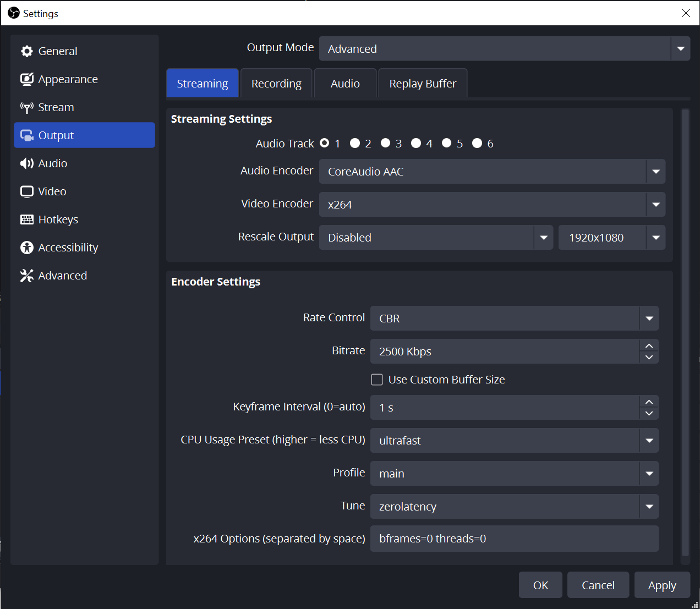Go to Appearance settings
The width and height of the screenshot is (700, 609).
tap(84, 79)
